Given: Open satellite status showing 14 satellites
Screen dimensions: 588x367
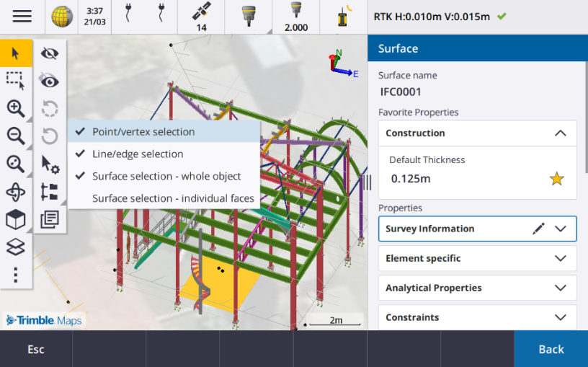Looking at the screenshot, I should click(x=201, y=17).
